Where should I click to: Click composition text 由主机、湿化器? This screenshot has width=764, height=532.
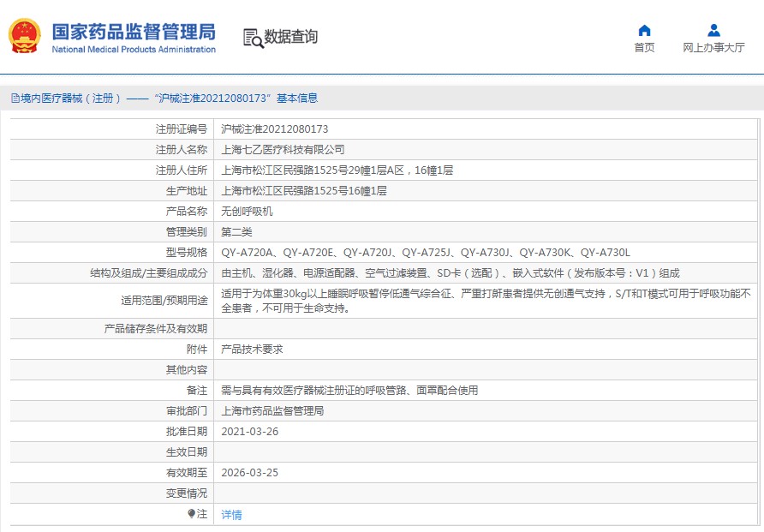coord(451,272)
